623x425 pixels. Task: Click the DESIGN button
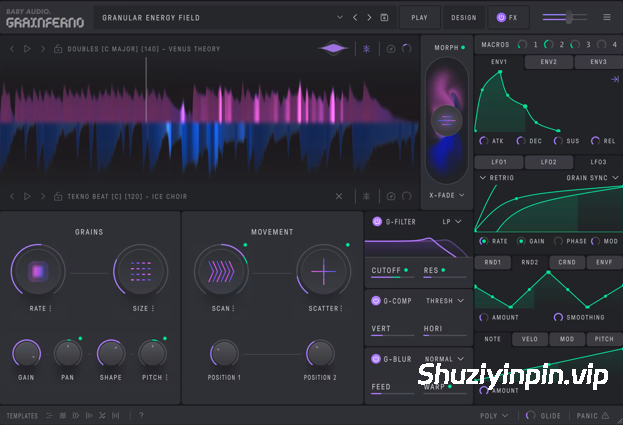[464, 17]
